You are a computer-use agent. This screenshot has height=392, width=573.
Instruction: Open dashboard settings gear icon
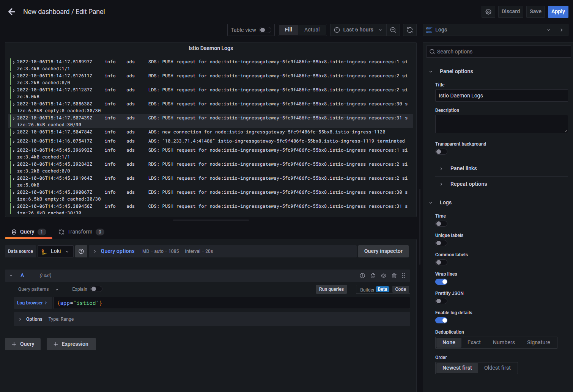point(488,12)
